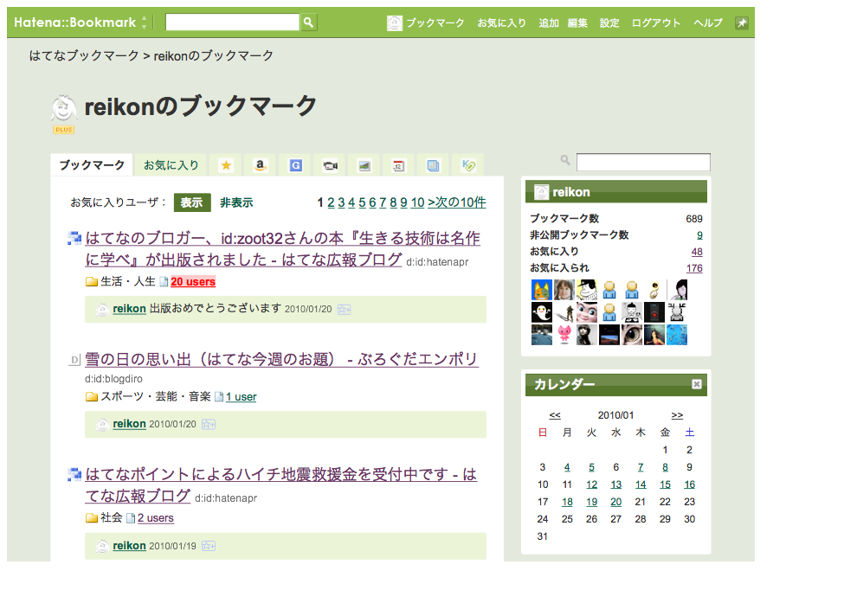Click the 2 users count link
Viewport: 844px width, 616px height.
point(156,517)
